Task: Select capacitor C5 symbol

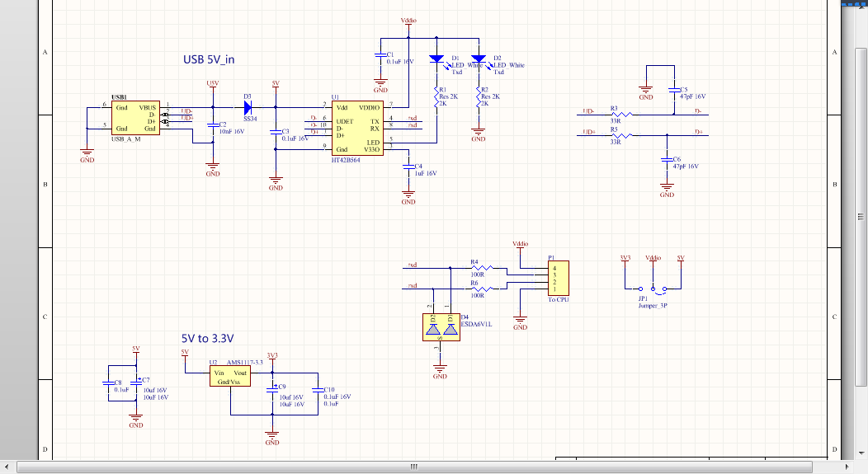Action: [x=674, y=90]
